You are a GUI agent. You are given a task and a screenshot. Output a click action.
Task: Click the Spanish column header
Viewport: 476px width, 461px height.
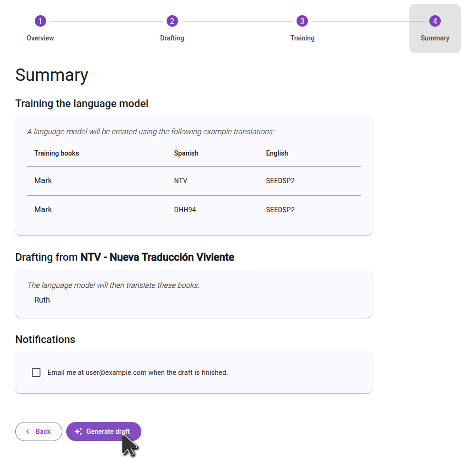186,153
